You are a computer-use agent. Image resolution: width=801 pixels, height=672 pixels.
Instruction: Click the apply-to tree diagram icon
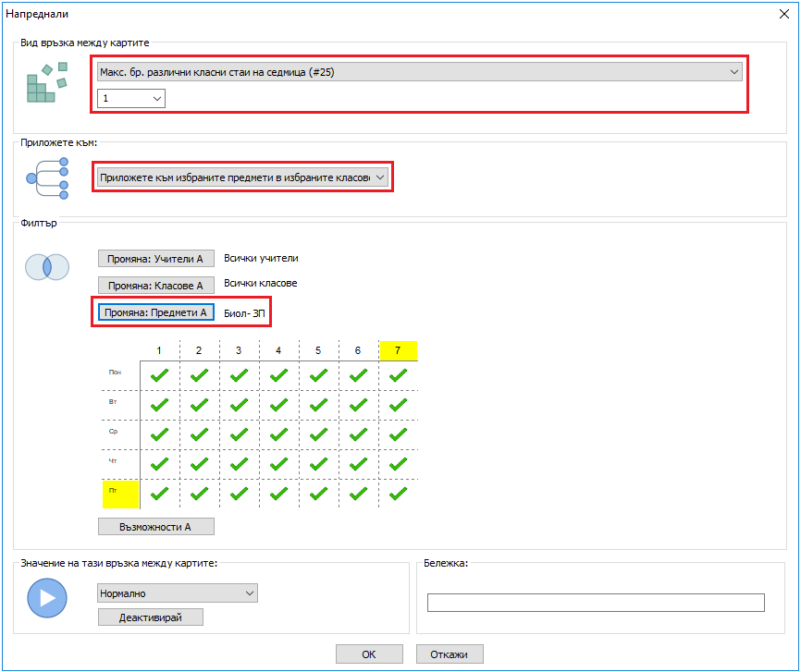click(x=47, y=177)
